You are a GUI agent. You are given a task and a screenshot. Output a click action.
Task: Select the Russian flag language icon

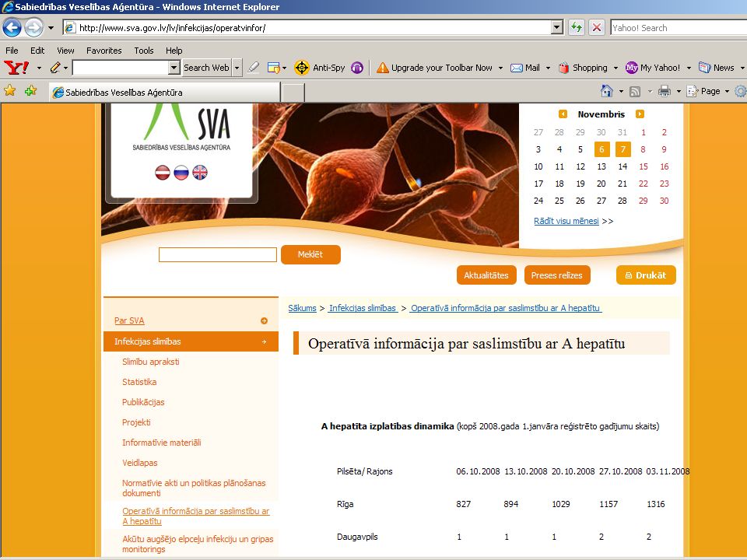pos(181,172)
